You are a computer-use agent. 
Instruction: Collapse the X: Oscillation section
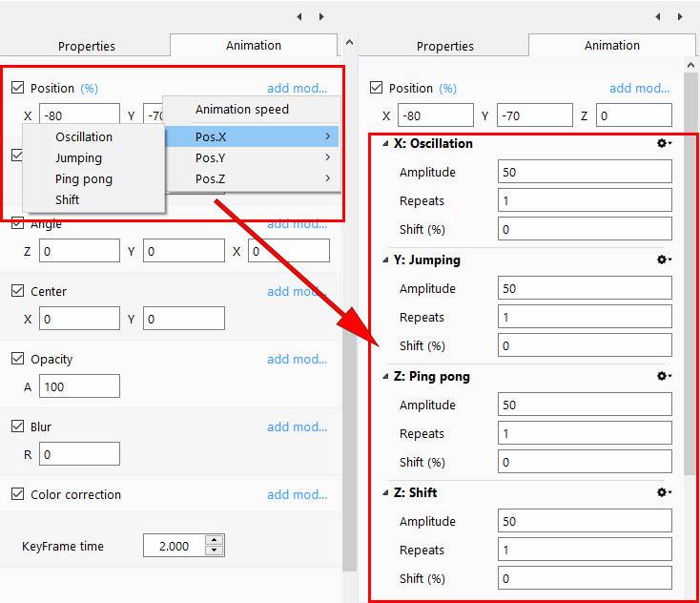coord(384,144)
